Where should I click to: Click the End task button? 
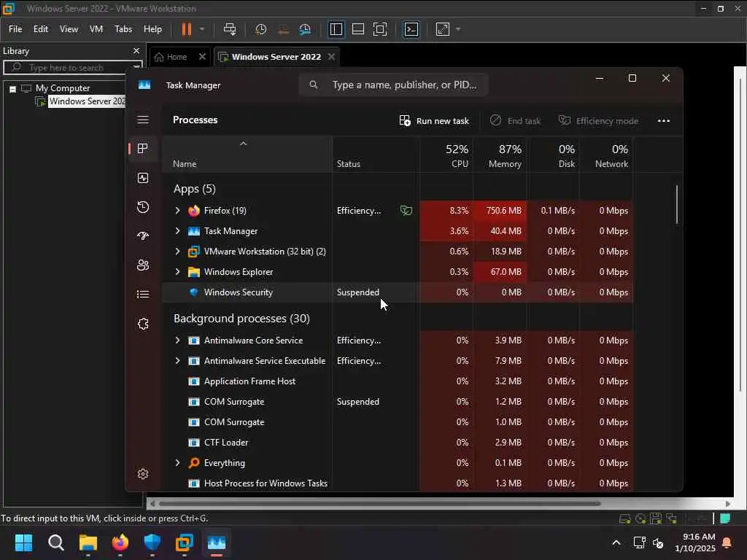(x=516, y=121)
